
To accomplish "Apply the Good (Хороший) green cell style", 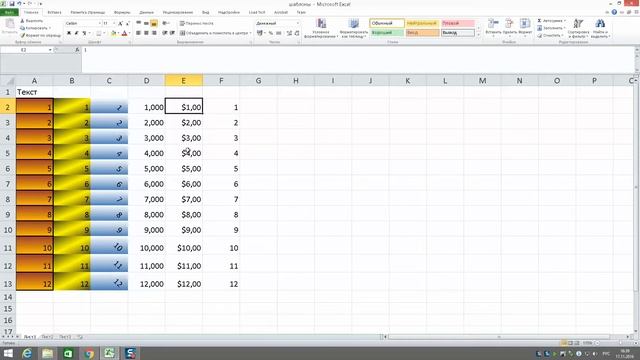I will point(387,33).
